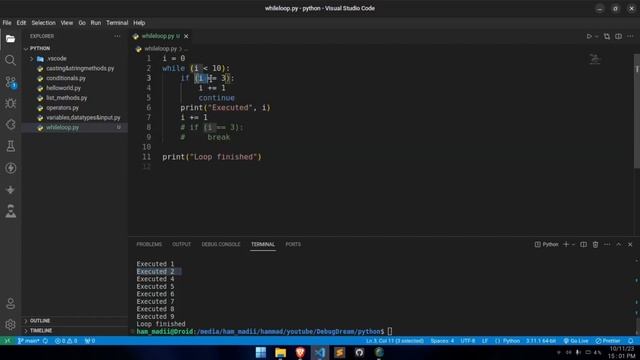This screenshot has height=360, width=640.
Task: Open the Accounts icon in the activity bar
Action: point(11,303)
